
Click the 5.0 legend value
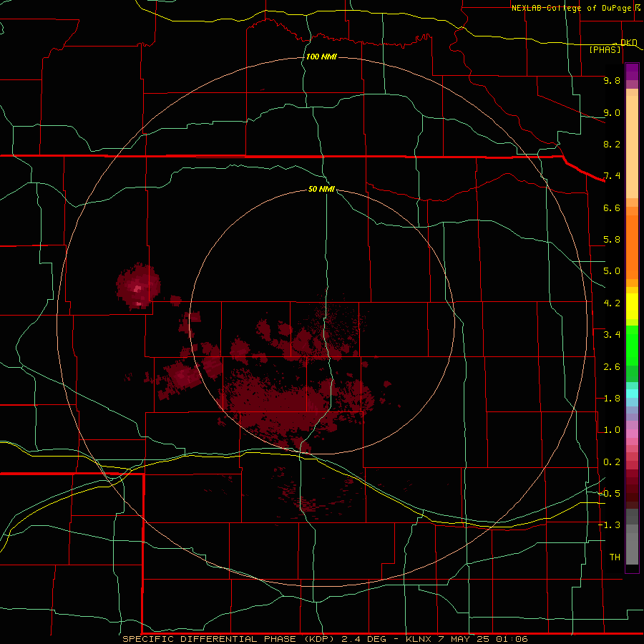[x=612, y=271]
